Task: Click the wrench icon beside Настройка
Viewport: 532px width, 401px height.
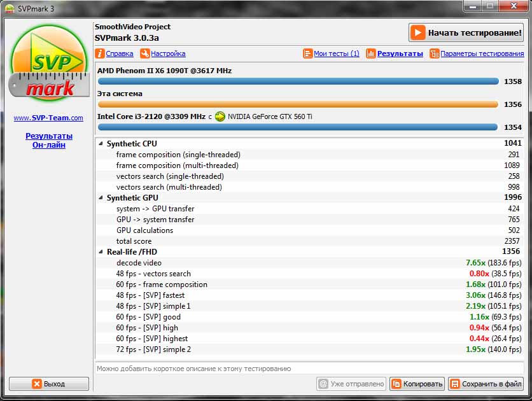Action: pyautogui.click(x=145, y=53)
